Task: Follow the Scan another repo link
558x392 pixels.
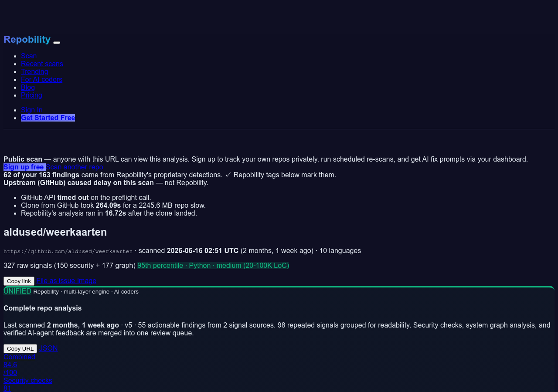Action: click(75, 167)
